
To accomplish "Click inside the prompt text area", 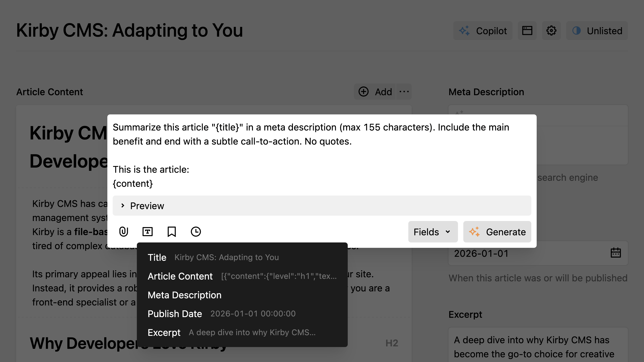I will pos(320,155).
